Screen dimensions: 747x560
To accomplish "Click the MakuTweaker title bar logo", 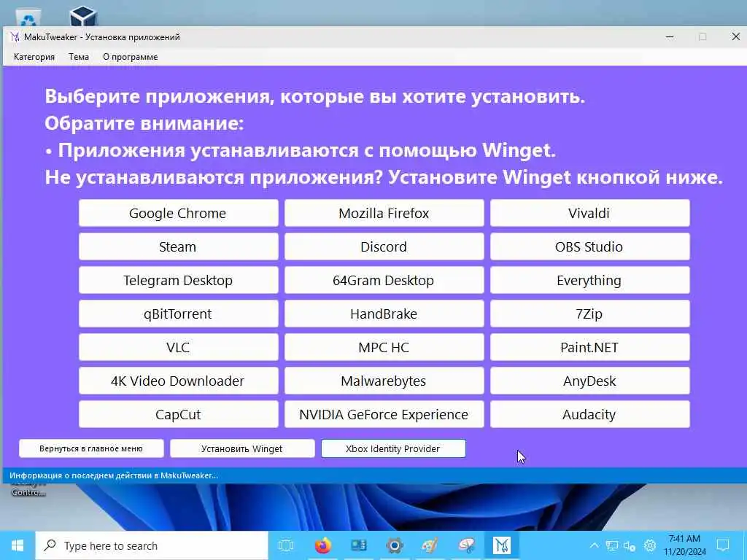I will 15,36.
